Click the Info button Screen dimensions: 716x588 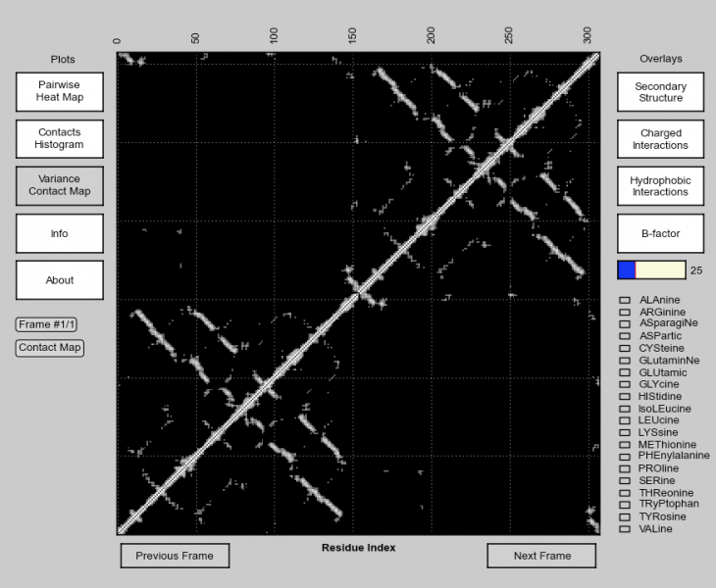(x=60, y=233)
